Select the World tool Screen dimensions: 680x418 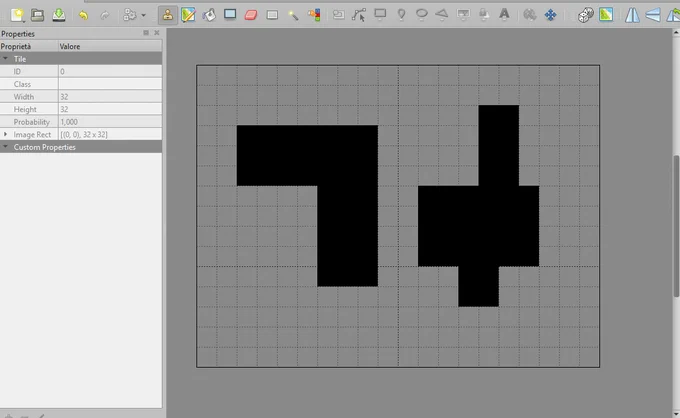tap(530, 15)
